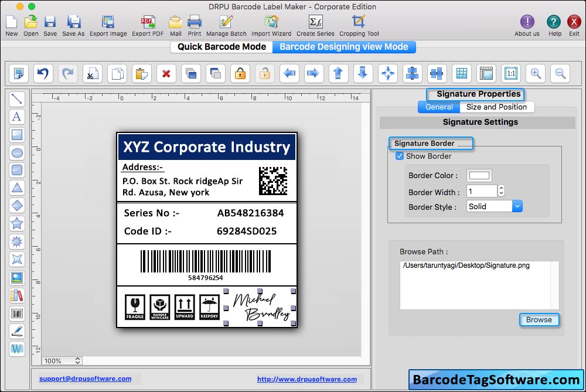The image size is (586, 392).
Task: Click the Undo arrow icon
Action: tap(43, 73)
